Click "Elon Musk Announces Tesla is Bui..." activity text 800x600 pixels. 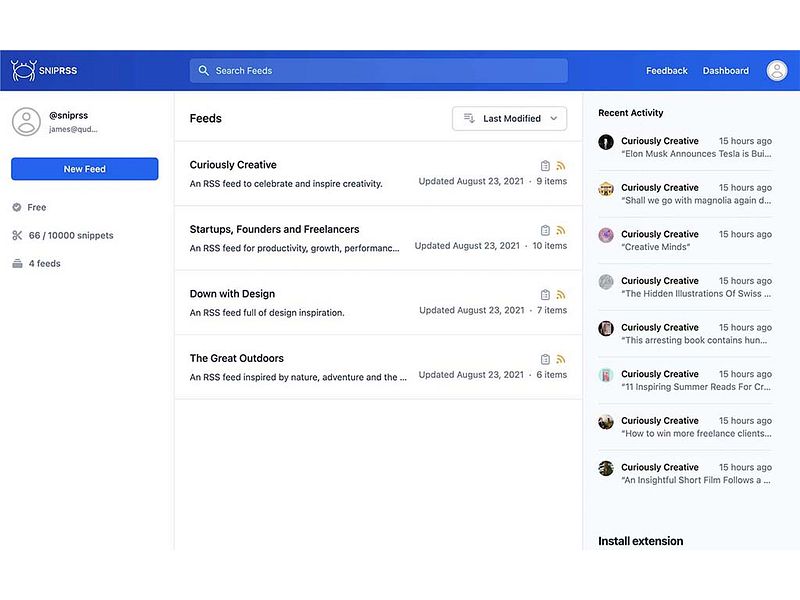tap(696, 154)
